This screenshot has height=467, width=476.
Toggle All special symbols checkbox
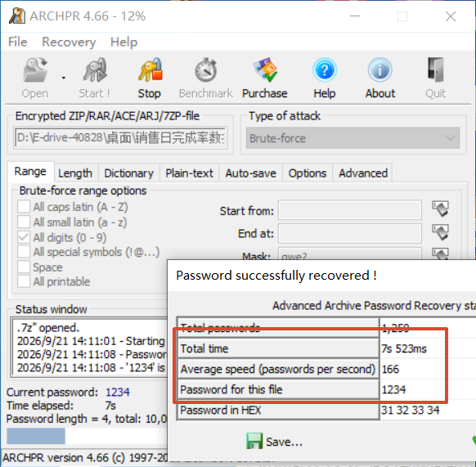coord(24,252)
